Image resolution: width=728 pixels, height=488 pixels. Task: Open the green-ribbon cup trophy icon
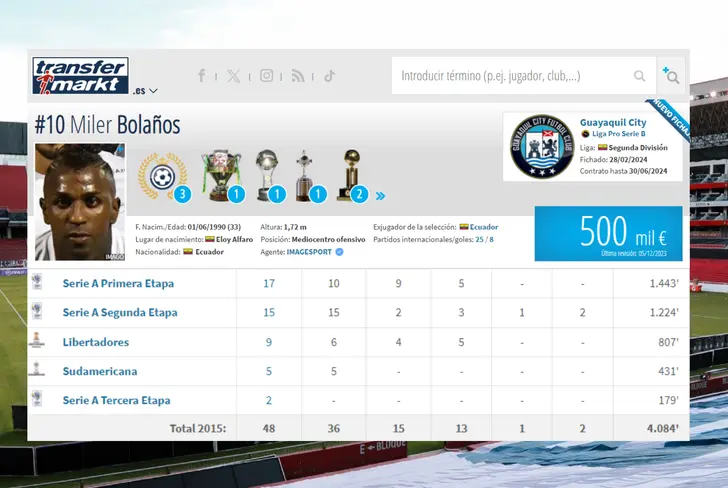[222, 176]
